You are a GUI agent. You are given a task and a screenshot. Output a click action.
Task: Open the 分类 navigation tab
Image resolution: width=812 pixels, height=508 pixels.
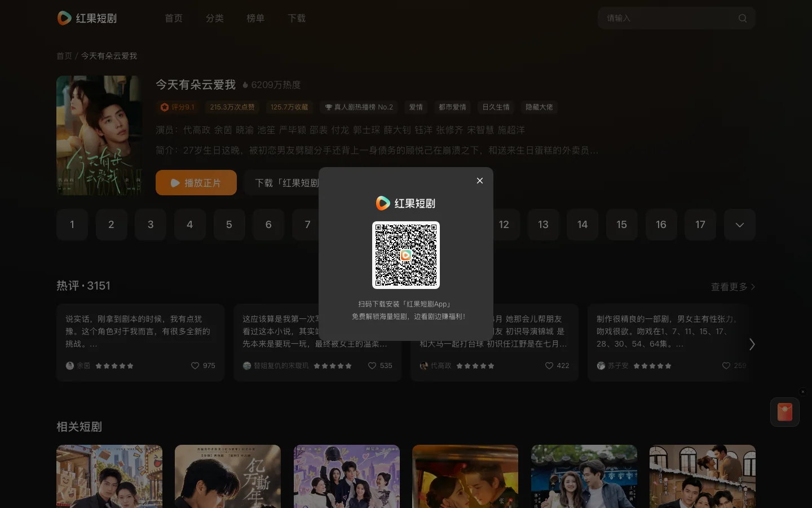point(215,18)
